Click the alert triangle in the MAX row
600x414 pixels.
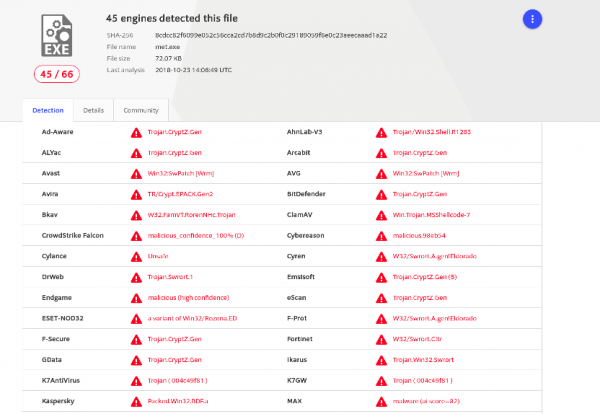click(381, 401)
